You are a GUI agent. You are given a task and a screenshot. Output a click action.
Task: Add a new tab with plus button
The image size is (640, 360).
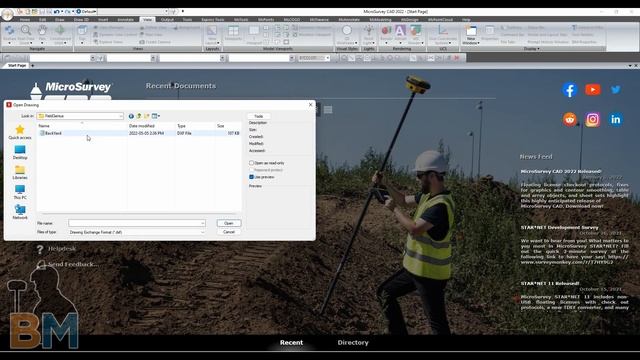pos(33,65)
